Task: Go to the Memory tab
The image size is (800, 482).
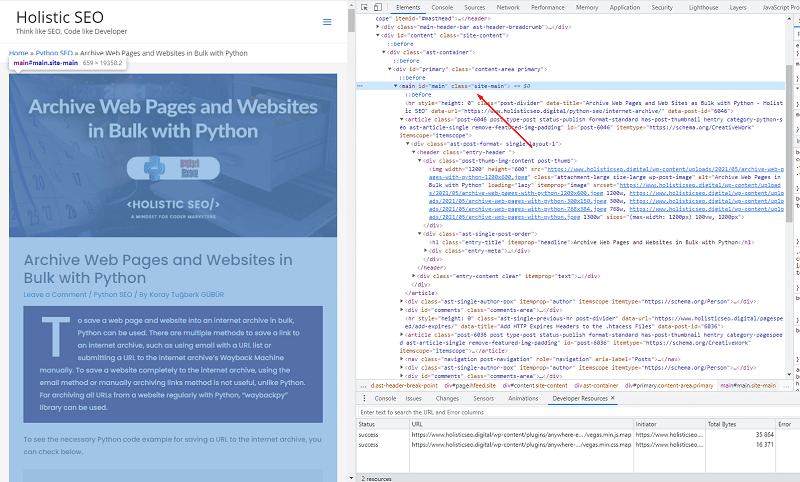Action: [587, 7]
